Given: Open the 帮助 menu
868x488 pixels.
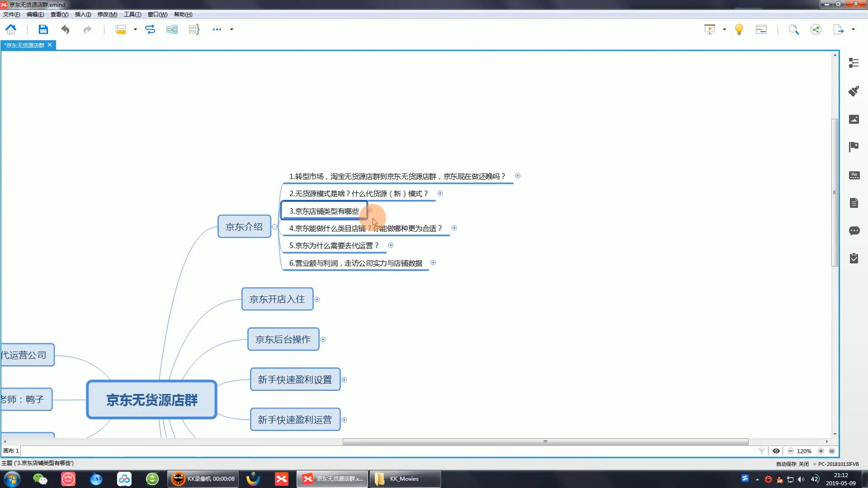Looking at the screenshot, I should pyautogui.click(x=183, y=14).
